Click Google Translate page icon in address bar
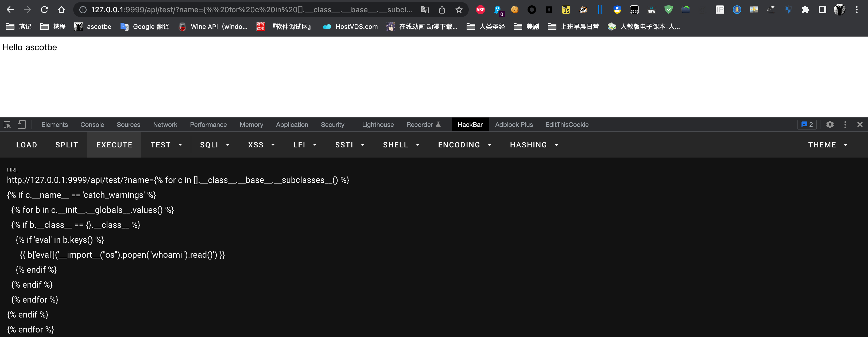 (425, 10)
